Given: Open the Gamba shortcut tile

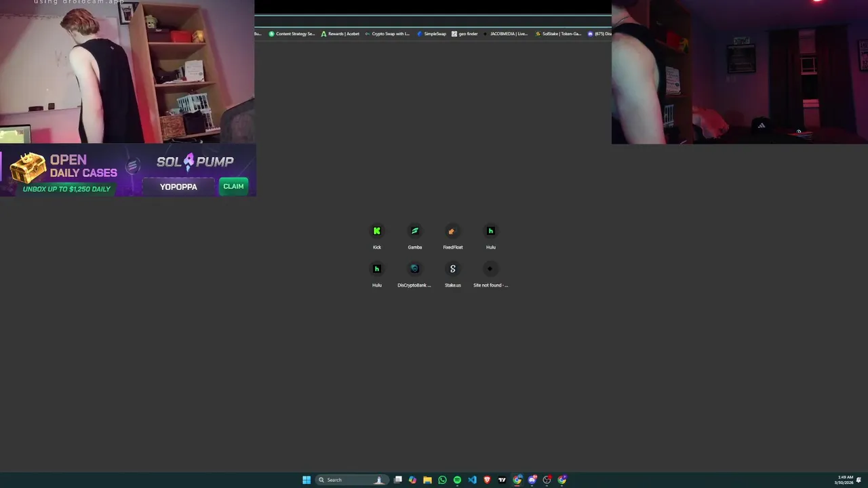Looking at the screenshot, I should click(415, 237).
